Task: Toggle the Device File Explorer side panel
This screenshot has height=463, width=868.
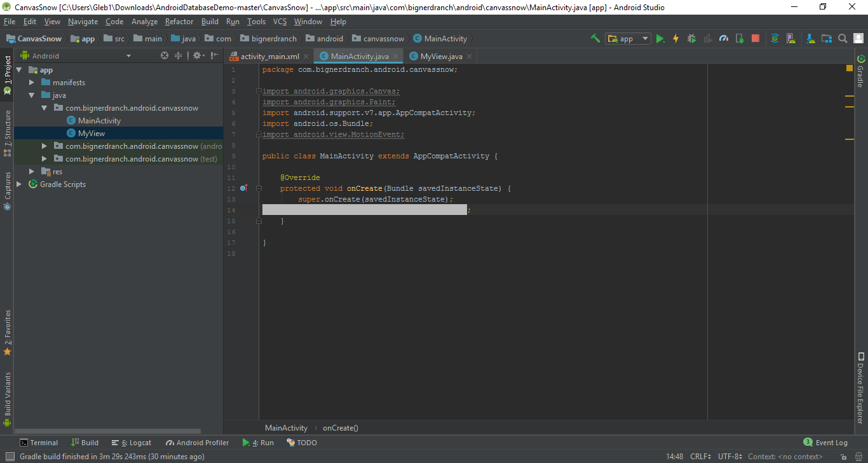Action: 861,387
